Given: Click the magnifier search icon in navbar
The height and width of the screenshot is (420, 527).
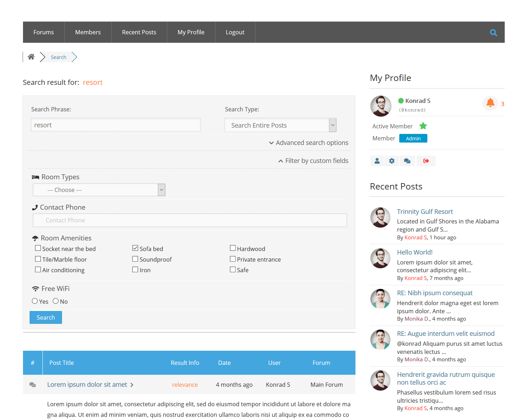Looking at the screenshot, I should click(493, 33).
